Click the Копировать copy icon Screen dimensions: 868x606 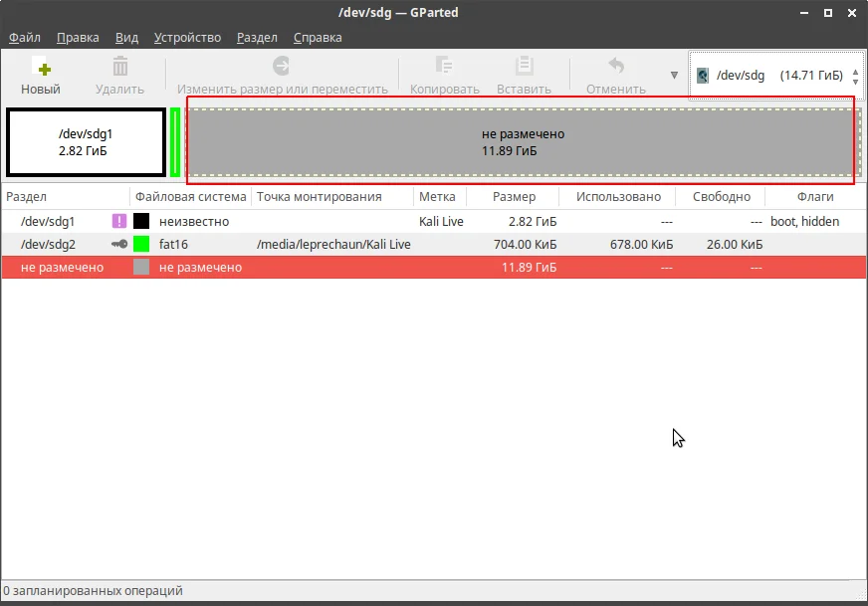point(444,66)
